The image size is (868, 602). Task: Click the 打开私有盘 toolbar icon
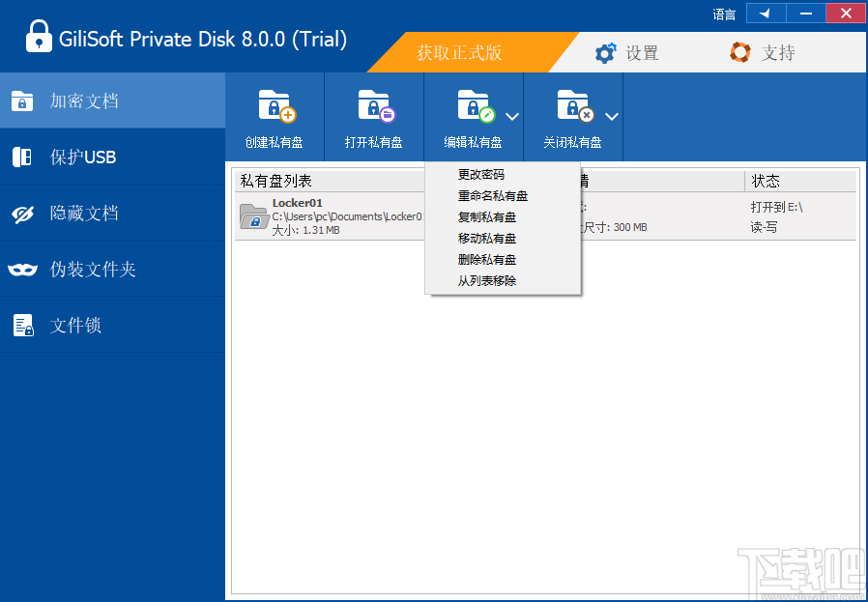pos(373,106)
